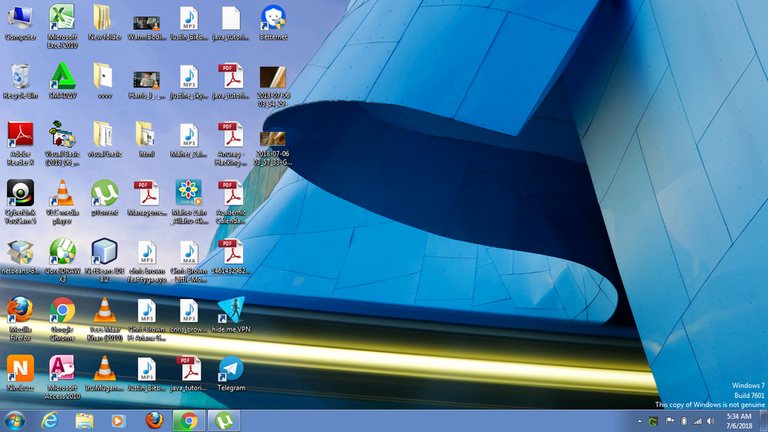Viewport: 768px width, 432px height.
Task: Launch hide.me VPN shortcut
Action: (231, 309)
